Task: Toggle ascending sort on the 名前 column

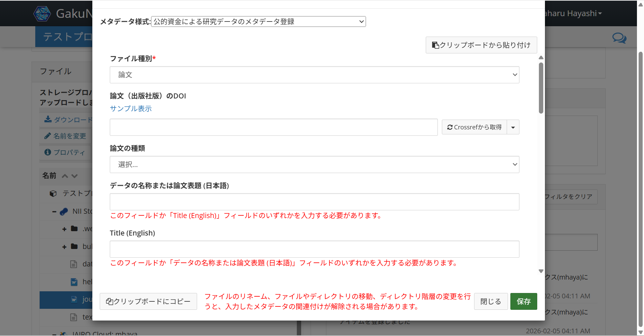Action: click(x=64, y=176)
